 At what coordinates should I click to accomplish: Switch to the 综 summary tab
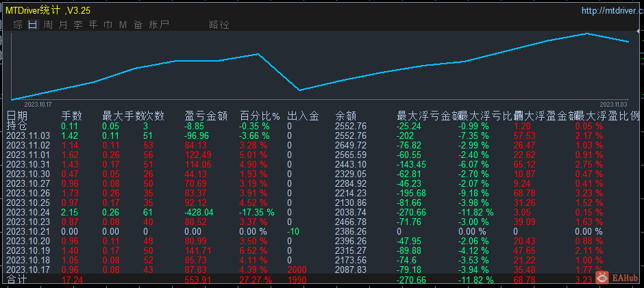pos(18,25)
